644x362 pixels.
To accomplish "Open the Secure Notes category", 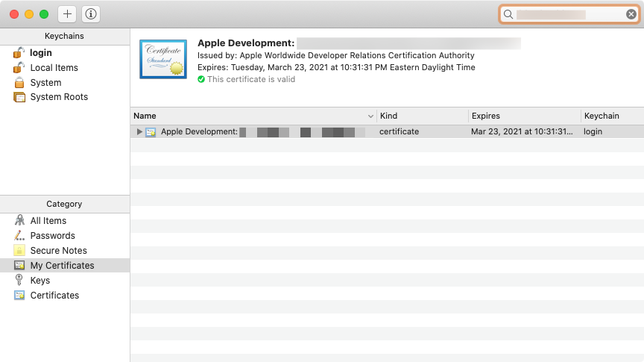I will (58, 251).
